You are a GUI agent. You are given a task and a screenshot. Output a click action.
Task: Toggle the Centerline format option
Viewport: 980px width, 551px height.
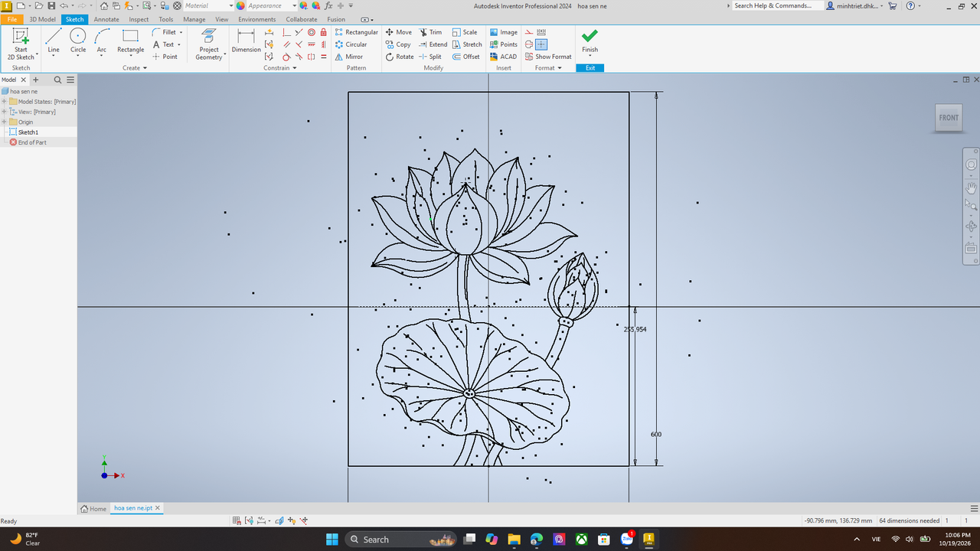point(529,44)
